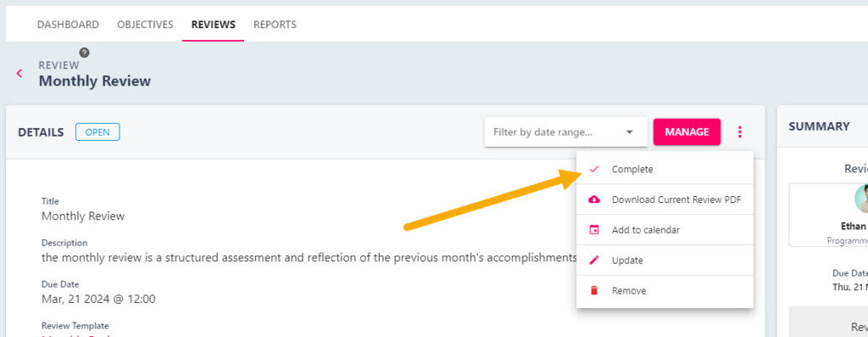This screenshot has height=337, width=868.
Task: Click the calendar icon in menu
Action: (x=594, y=229)
